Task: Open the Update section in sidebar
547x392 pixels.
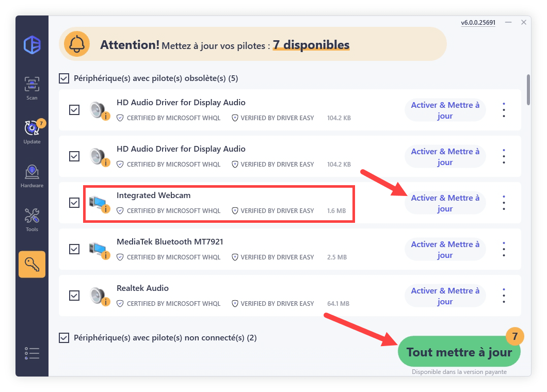Action: click(32, 132)
